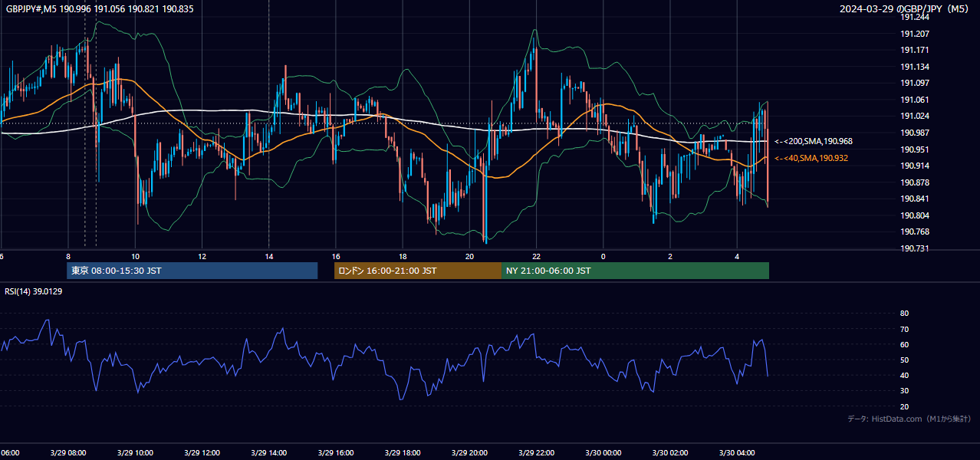Open the HistData.com data source credit

coord(909,419)
